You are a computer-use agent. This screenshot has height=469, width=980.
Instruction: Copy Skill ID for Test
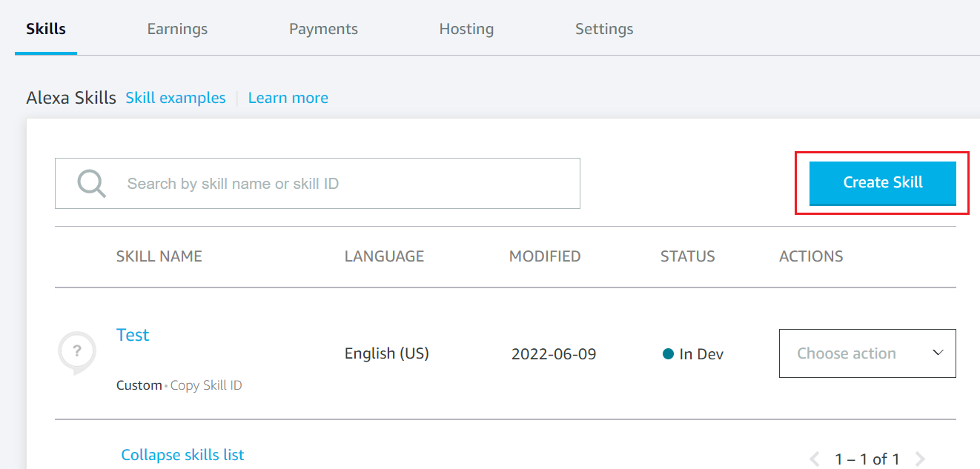pos(206,385)
